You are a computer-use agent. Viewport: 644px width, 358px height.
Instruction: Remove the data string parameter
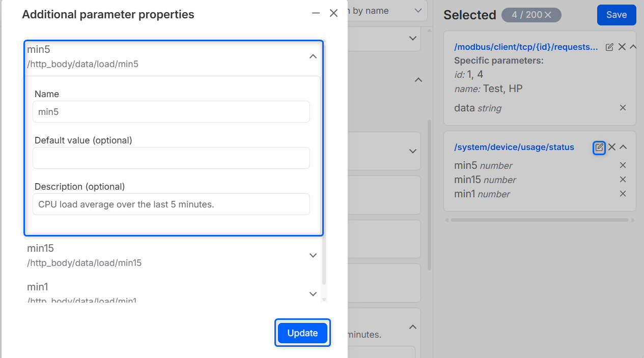click(x=622, y=108)
